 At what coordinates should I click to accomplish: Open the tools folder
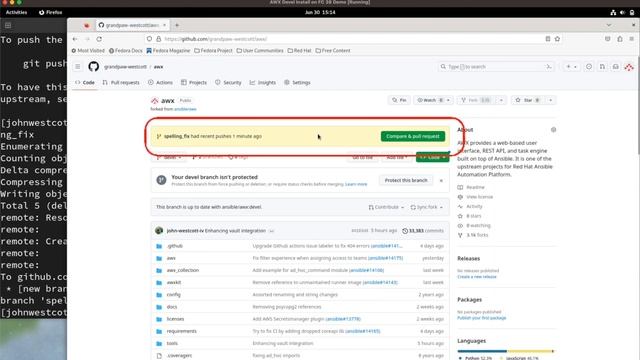[x=172, y=343]
